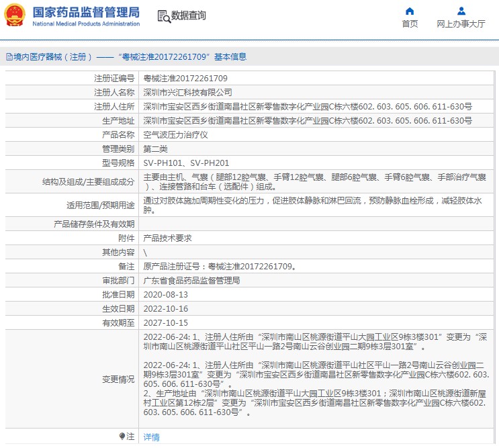Viewport: 499px width, 448px height.
Task: Select registrant name 深圳市兴汇科技有限公司
Action: (x=187, y=93)
